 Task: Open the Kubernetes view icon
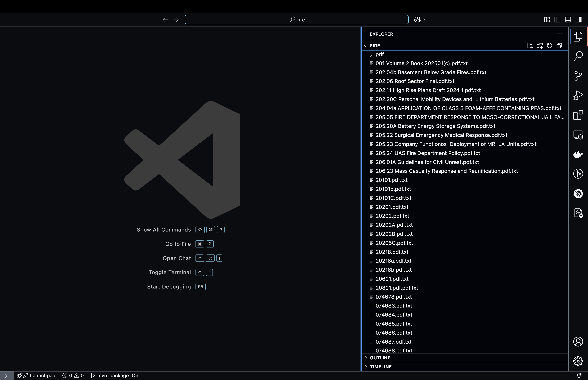578,193
